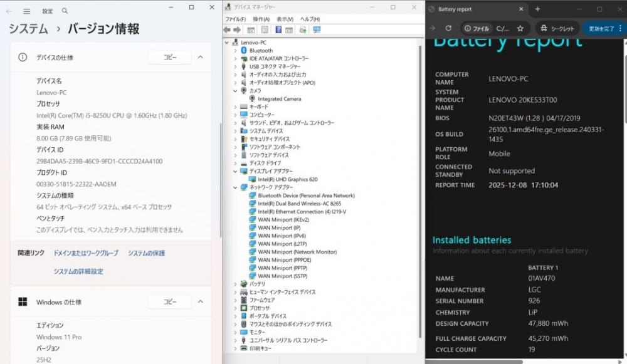Click the forward arrow in Device Manager toolbar
627x364 pixels.
point(237,30)
